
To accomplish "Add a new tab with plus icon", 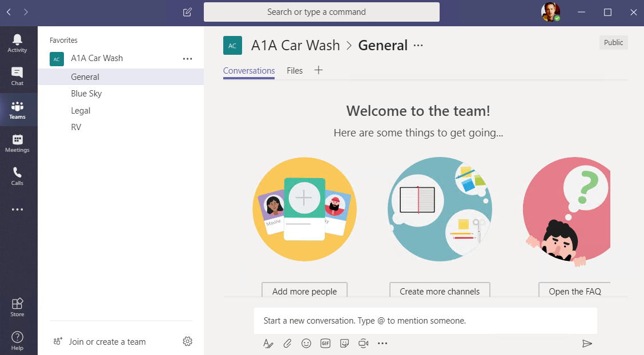I will coord(319,70).
